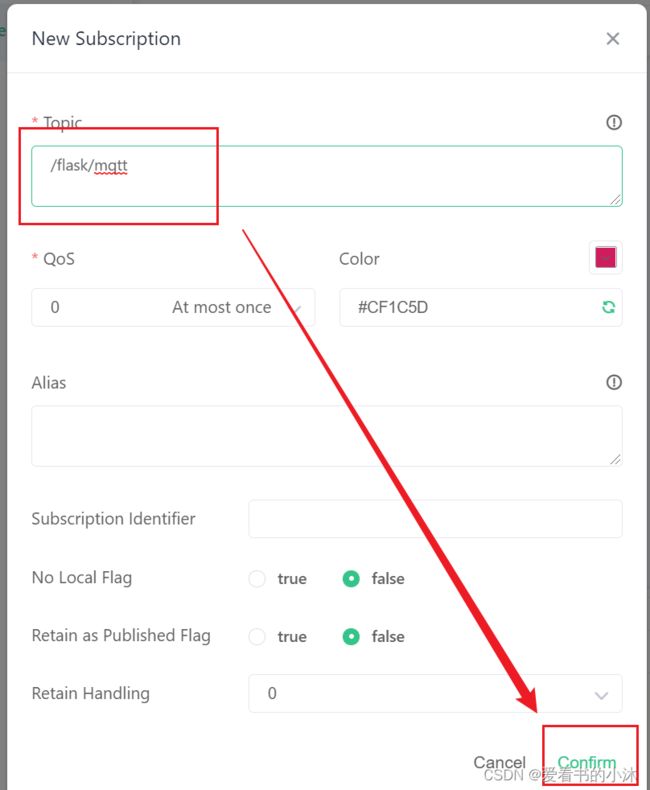This screenshot has height=790, width=650.
Task: Open the Retain Handling dropdown
Action: [435, 694]
